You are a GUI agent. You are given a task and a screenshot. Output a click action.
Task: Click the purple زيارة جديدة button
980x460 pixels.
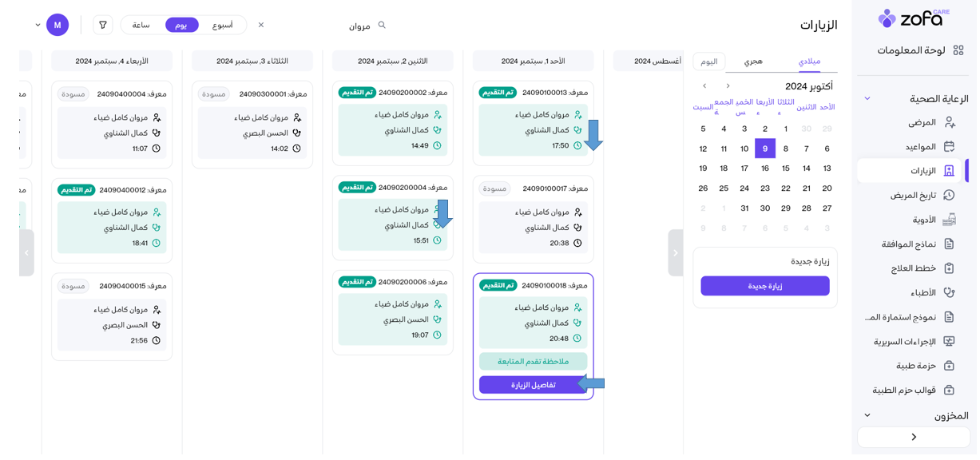765,286
